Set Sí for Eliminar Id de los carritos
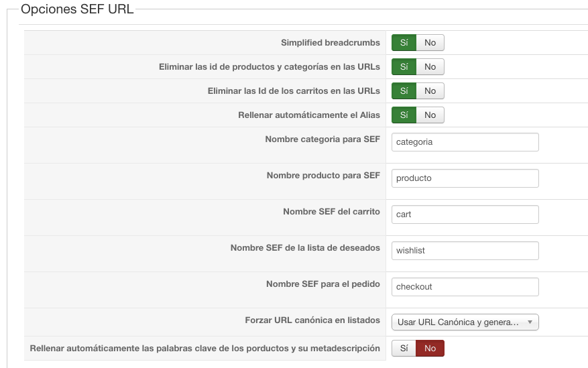588x368 pixels. (x=404, y=90)
